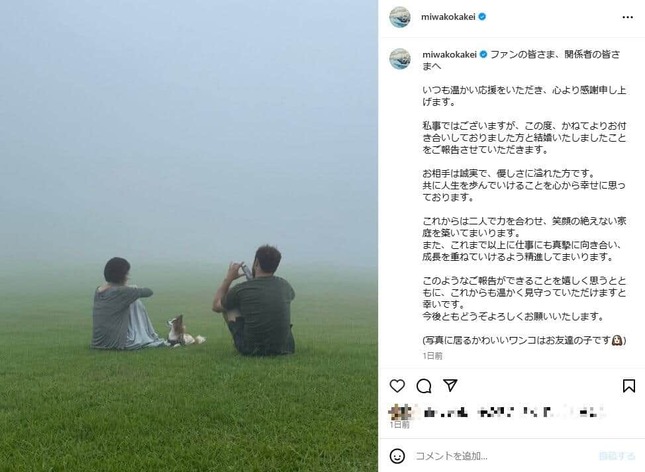The height and width of the screenshot is (472, 645).
Task: Click the caption profile avatar
Action: tap(400, 59)
